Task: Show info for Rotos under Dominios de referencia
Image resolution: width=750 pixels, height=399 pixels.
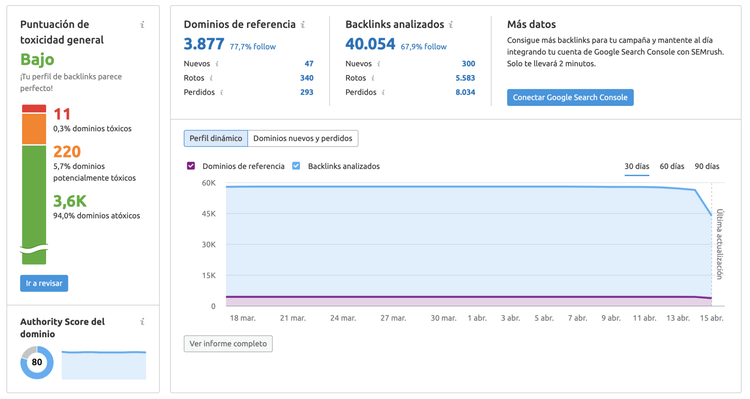Action: point(211,78)
